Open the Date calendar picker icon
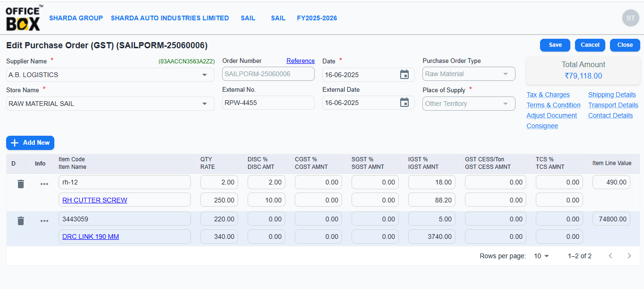This screenshot has height=289, width=644. pyautogui.click(x=404, y=75)
